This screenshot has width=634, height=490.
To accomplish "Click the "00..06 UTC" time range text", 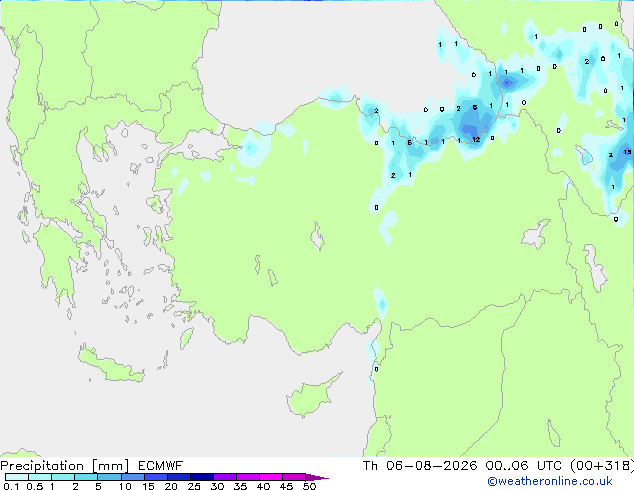I will (524, 466).
